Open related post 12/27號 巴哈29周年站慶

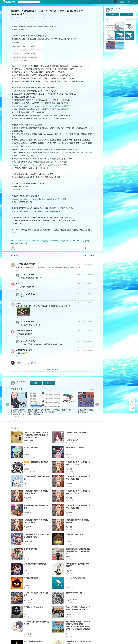[75, 578]
